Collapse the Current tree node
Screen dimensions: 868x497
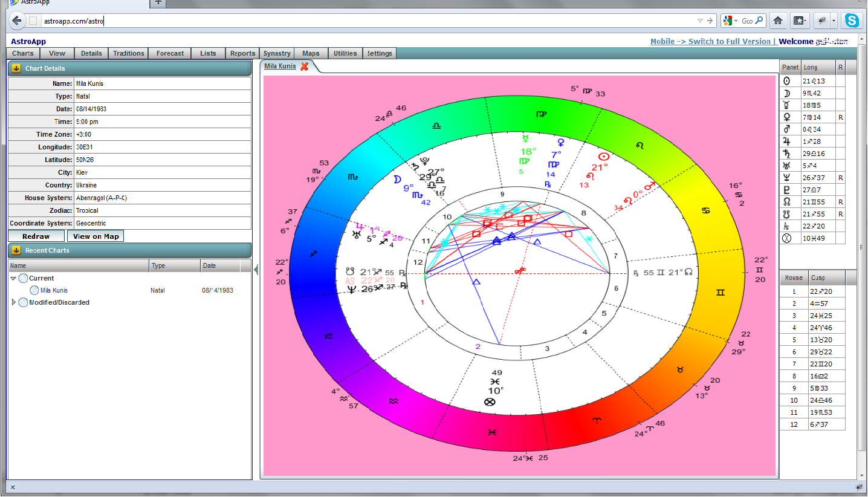click(x=13, y=278)
